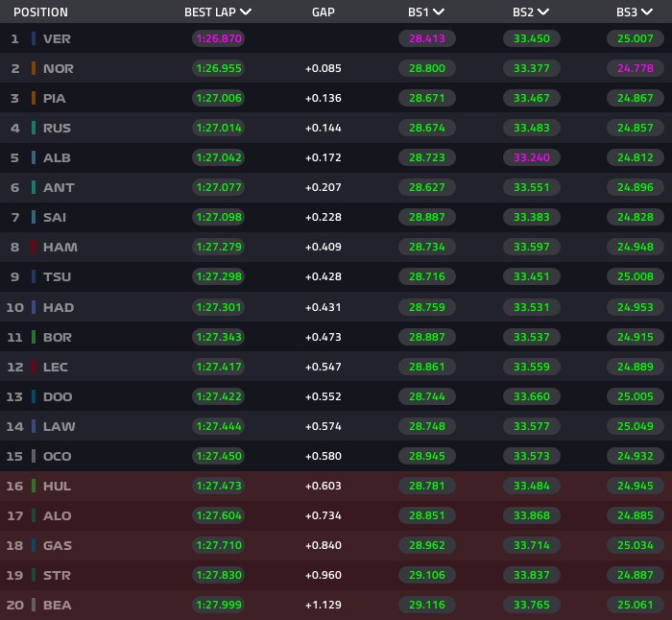The image size is (672, 620).
Task: Click the orange team color bar beside PIA
Action: pos(34,98)
